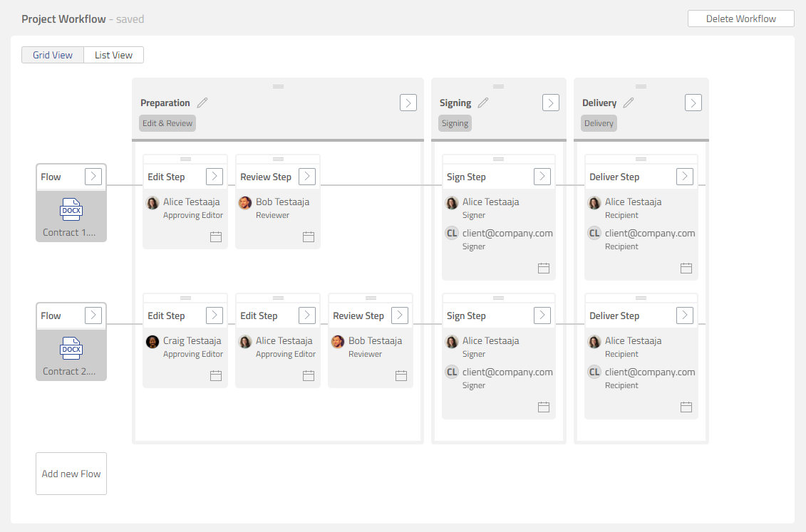Click calendar icon in first flow's Sign Step
806x532 pixels.
(x=544, y=268)
